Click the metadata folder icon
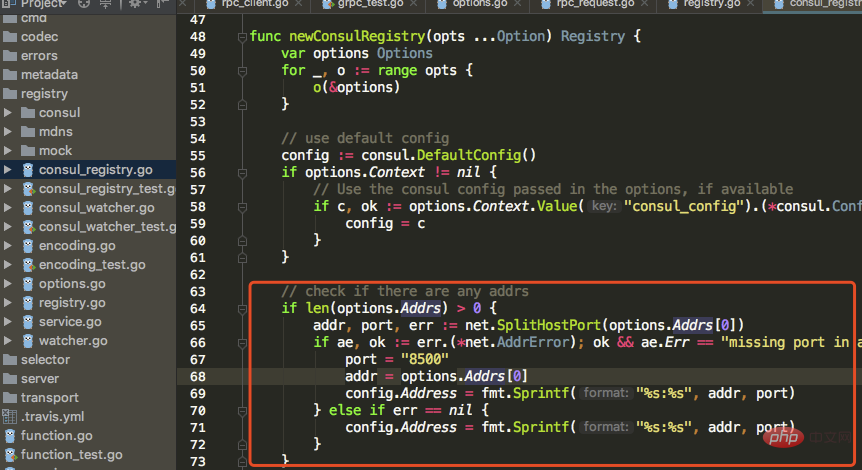 coord(10,75)
